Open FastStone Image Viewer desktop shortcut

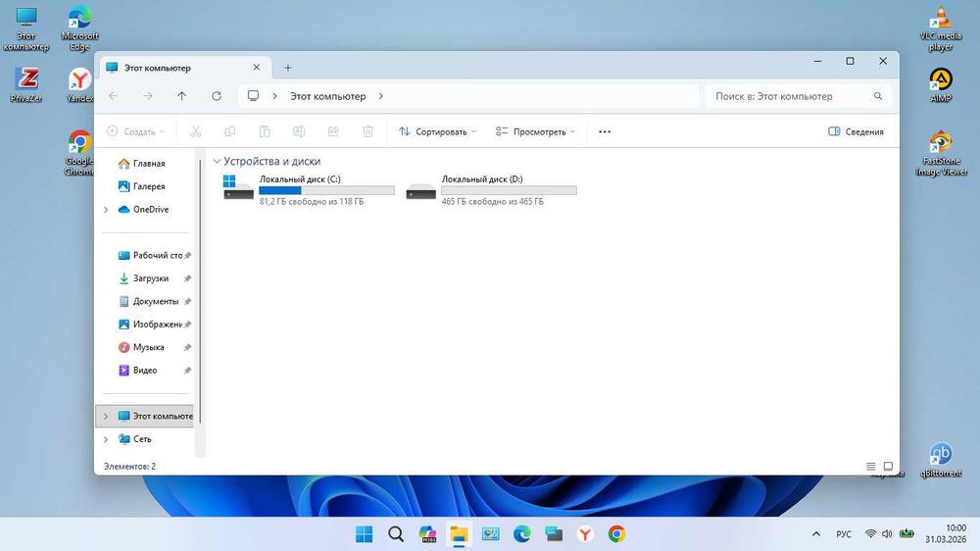pos(941,154)
